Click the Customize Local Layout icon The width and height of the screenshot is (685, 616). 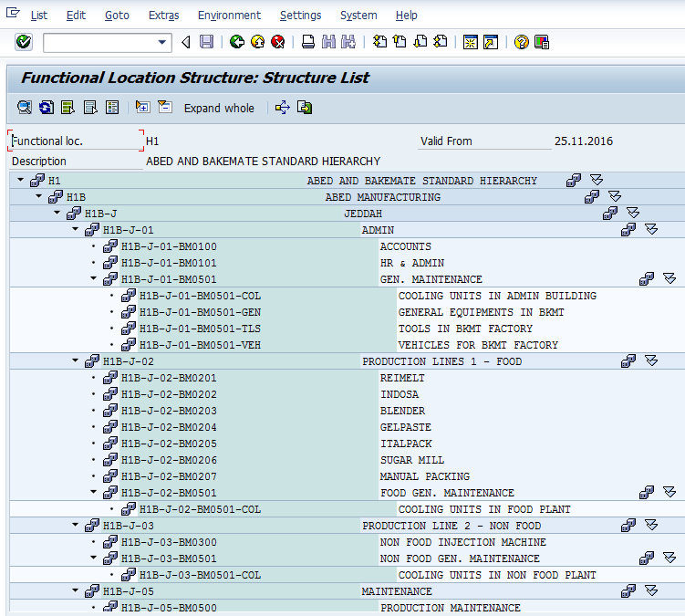click(541, 42)
